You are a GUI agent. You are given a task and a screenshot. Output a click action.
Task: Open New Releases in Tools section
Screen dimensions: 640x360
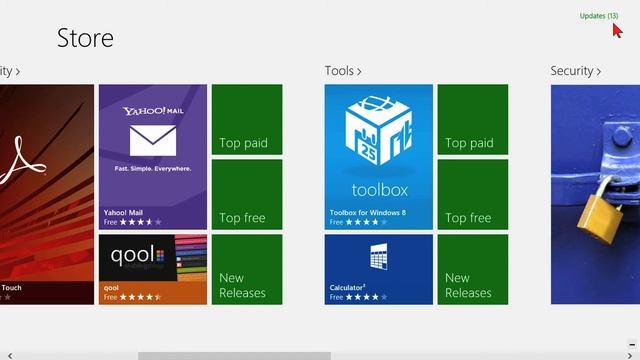[473, 269]
